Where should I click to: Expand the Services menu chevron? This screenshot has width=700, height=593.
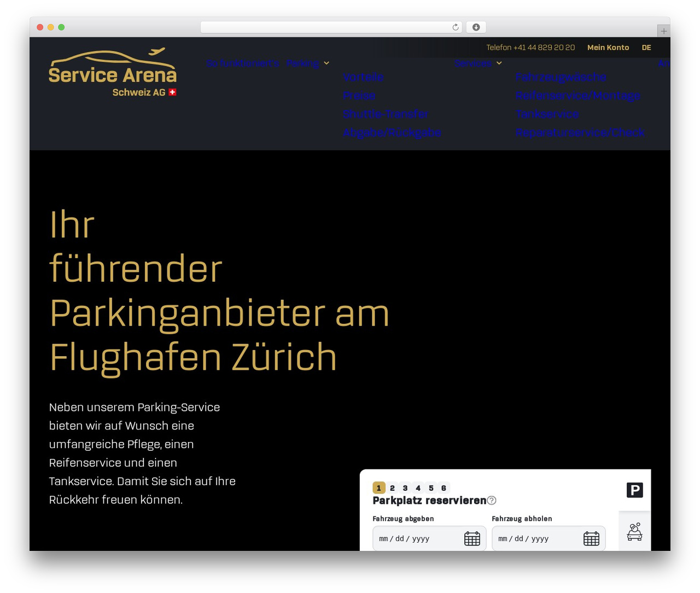point(499,63)
